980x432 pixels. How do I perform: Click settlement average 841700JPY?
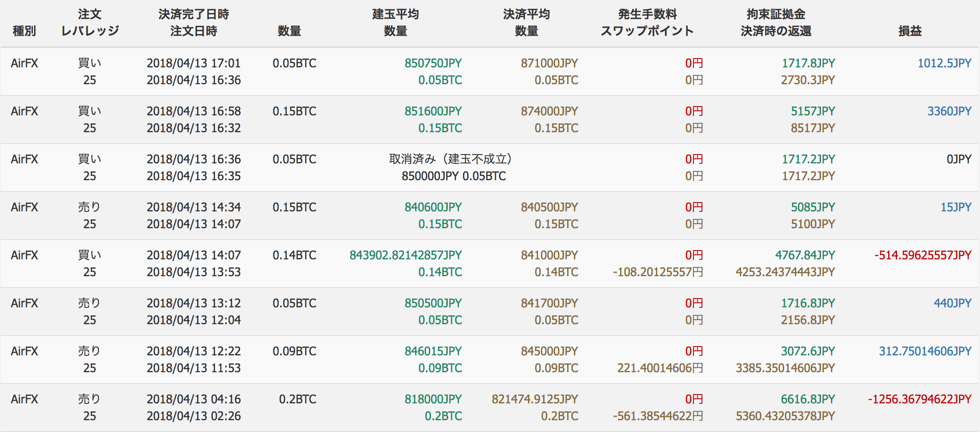[549, 303]
